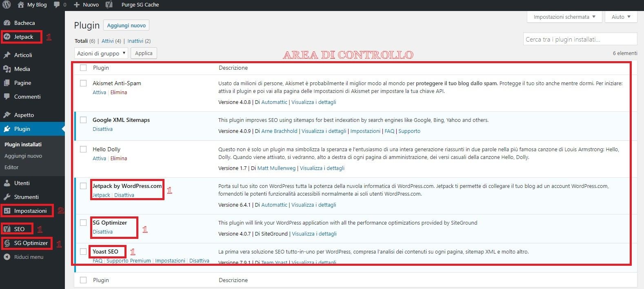Screen dimensions: 644x289
Task: Open Impostazioni link for Google XML Sitemaps
Action: coord(365,131)
